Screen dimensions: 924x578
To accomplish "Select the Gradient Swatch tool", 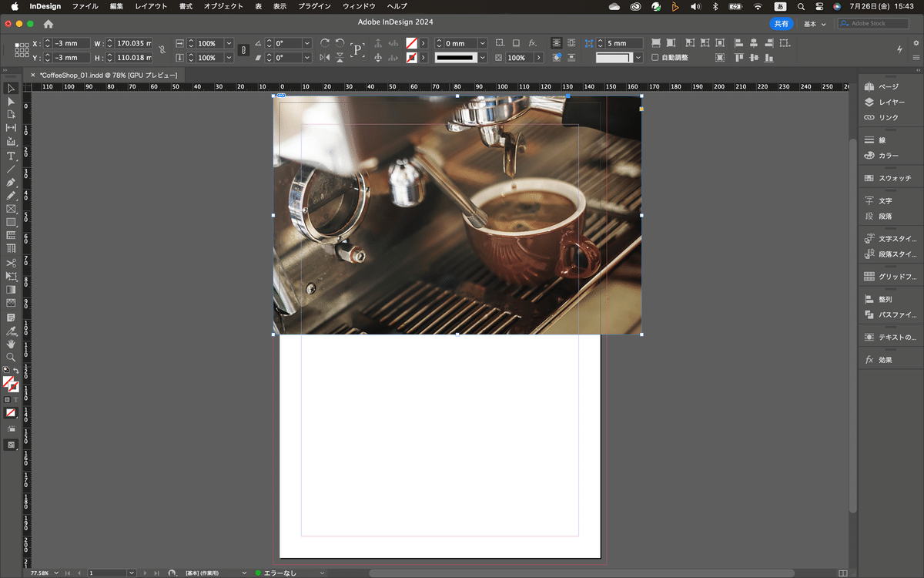I will pos(11,290).
